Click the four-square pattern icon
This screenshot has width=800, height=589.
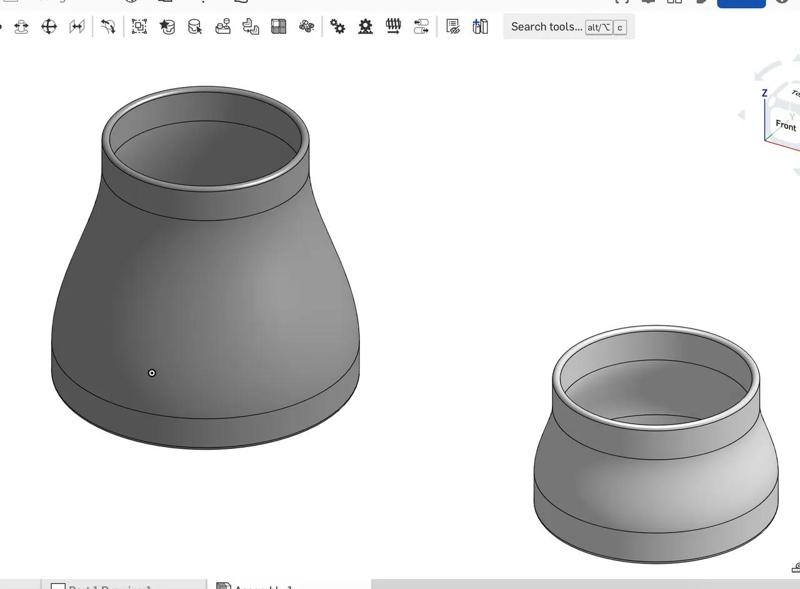click(x=279, y=27)
